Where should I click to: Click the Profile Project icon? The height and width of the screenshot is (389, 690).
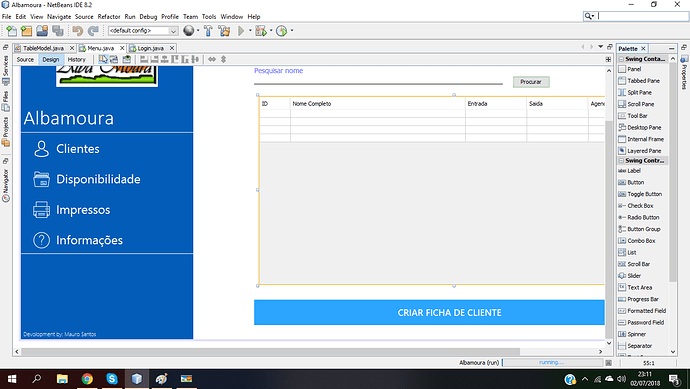tap(282, 31)
